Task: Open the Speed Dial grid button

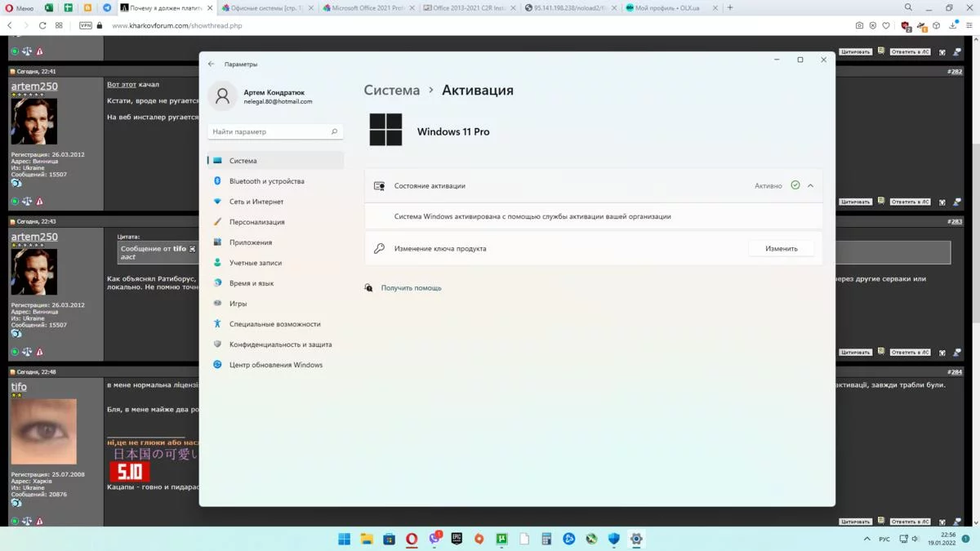Action: coord(59,25)
